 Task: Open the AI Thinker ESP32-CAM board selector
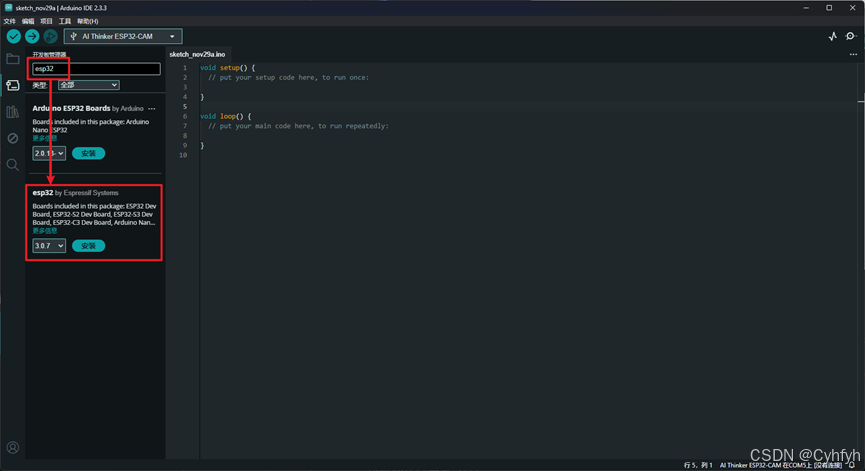123,36
